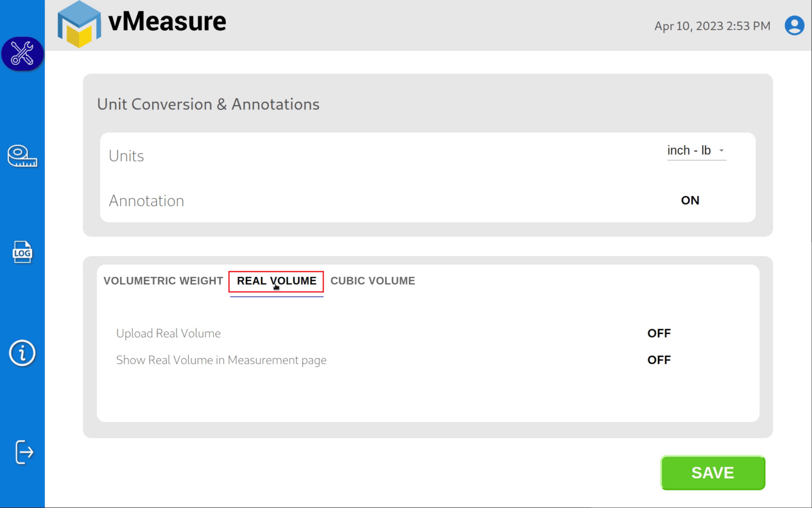This screenshot has width=812, height=508.
Task: Select the logout icon at sidebar bottom
Action: (22, 452)
